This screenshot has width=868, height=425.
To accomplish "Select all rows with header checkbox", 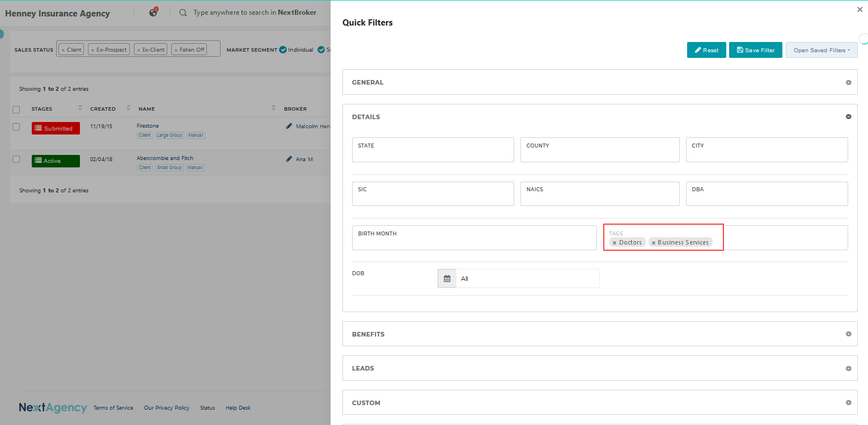I will pos(16,110).
